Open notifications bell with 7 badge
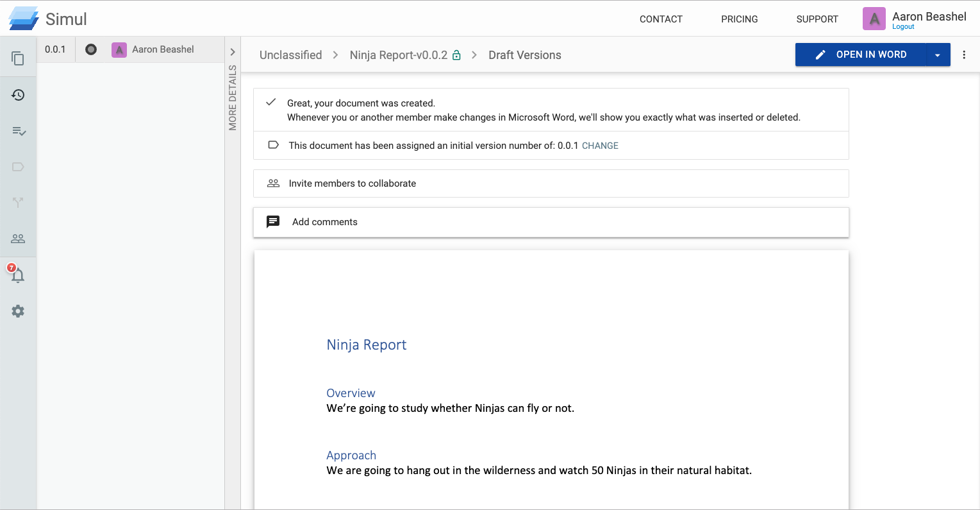This screenshot has width=980, height=510. click(x=17, y=274)
